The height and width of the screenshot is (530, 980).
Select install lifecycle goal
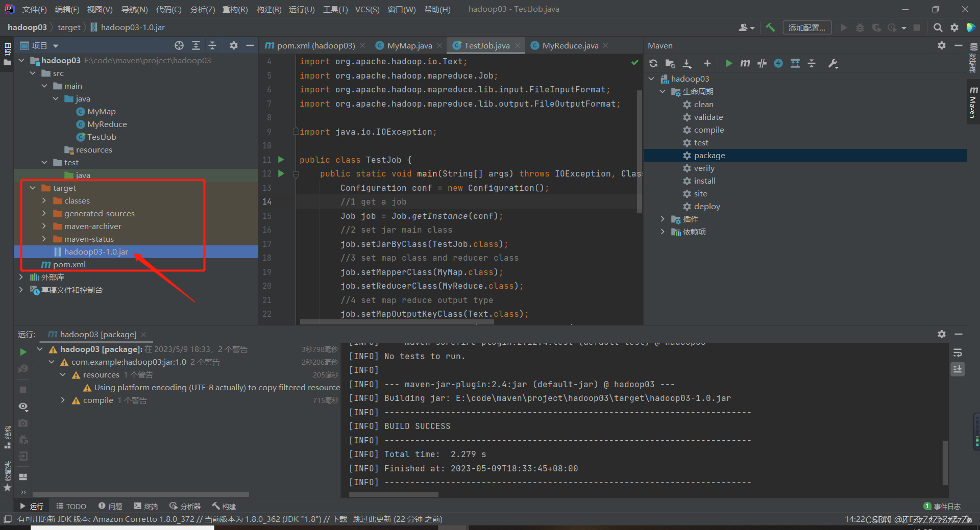[x=704, y=181]
